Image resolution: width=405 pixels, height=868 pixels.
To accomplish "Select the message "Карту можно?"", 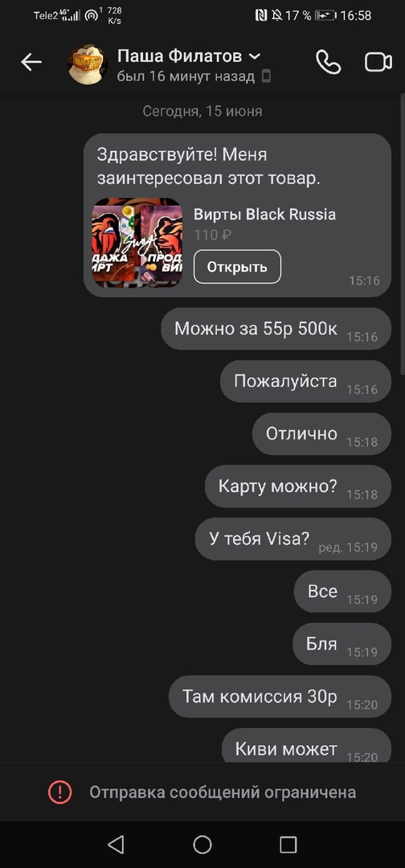I will pos(298,486).
